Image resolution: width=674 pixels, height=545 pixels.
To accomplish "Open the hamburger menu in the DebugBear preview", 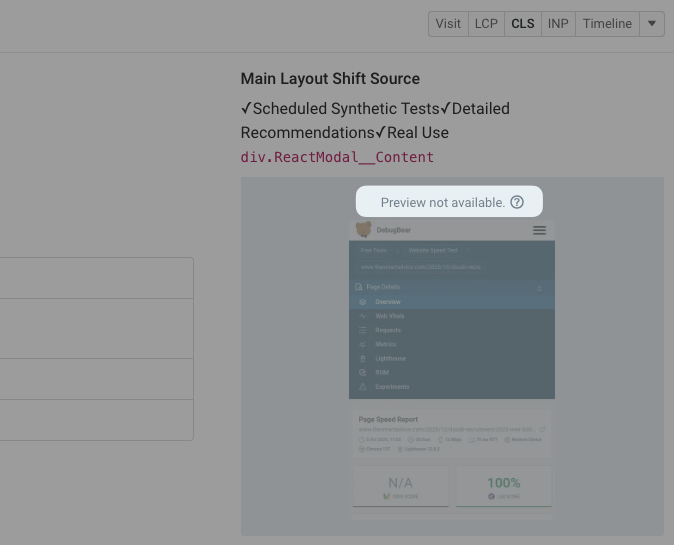I will pos(540,230).
